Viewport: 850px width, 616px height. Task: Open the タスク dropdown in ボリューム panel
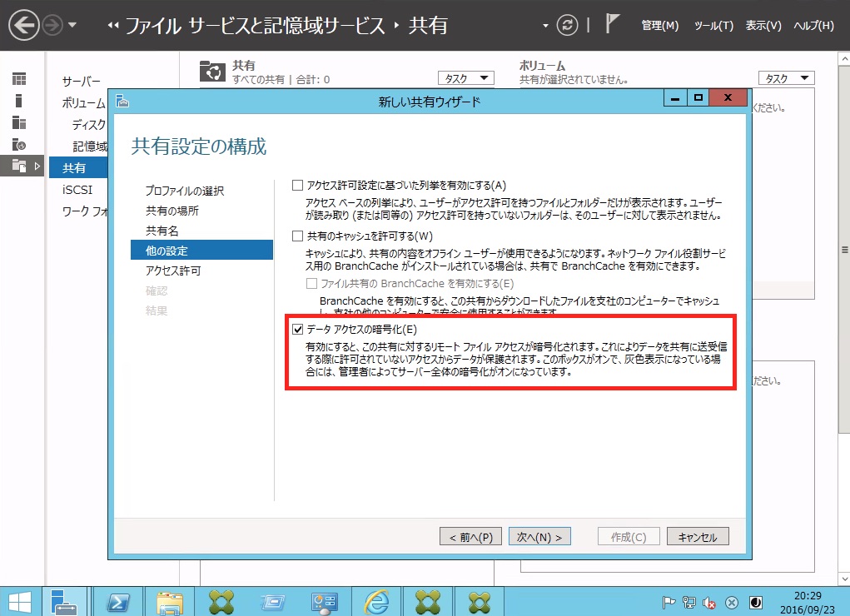(x=786, y=78)
